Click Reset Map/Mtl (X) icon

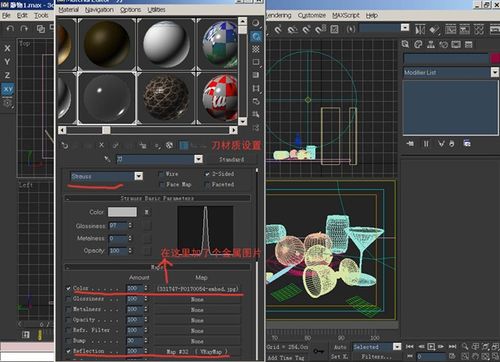click(102, 145)
